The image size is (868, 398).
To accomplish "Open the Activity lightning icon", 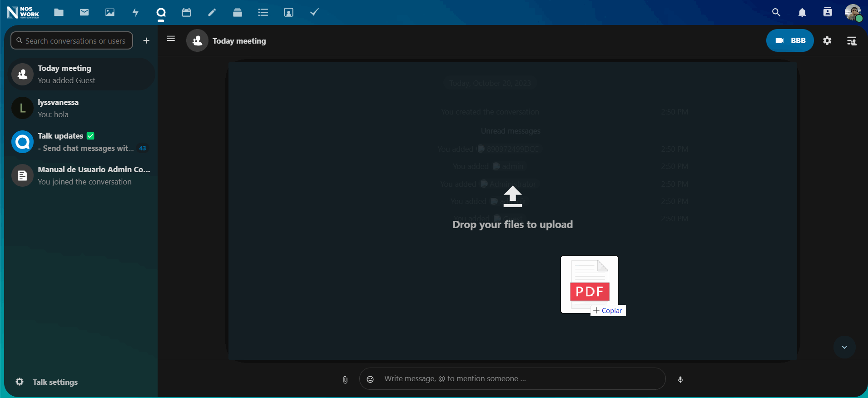I will click(x=135, y=12).
